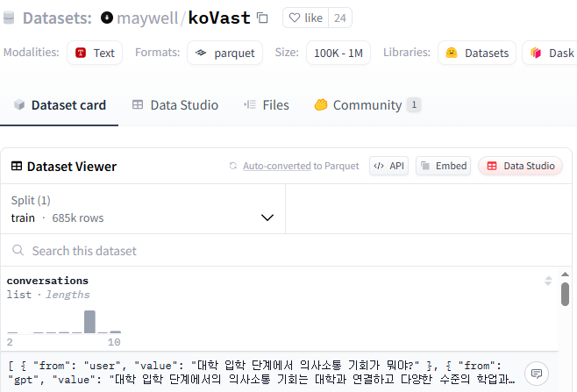Image resolution: width=577 pixels, height=392 pixels.
Task: Open the Community tab
Action: (367, 105)
